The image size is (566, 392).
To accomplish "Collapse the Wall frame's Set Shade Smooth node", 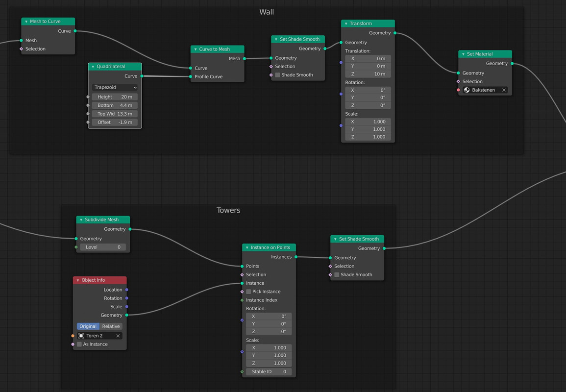I will [276, 39].
